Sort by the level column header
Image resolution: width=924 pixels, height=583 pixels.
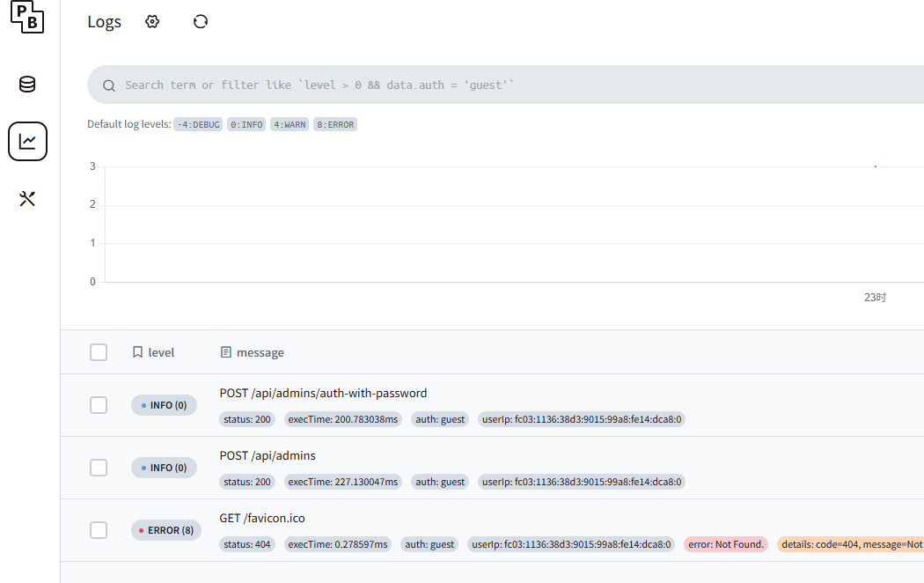point(154,352)
